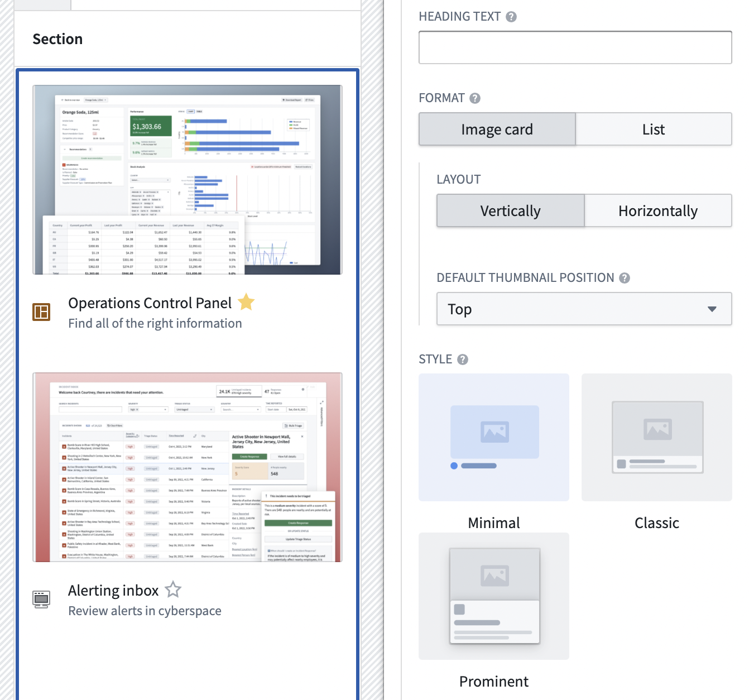Image resolution: width=749 pixels, height=700 pixels.
Task: Click the Section heading
Action: click(x=57, y=39)
